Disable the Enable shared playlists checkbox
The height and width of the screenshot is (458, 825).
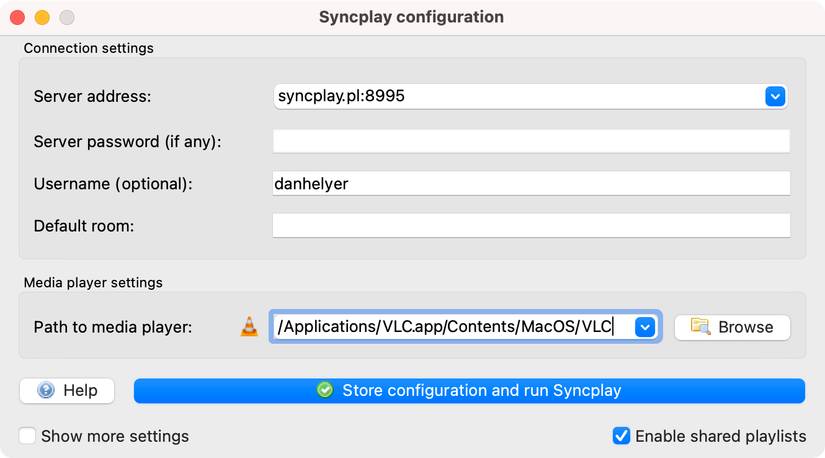[621, 436]
